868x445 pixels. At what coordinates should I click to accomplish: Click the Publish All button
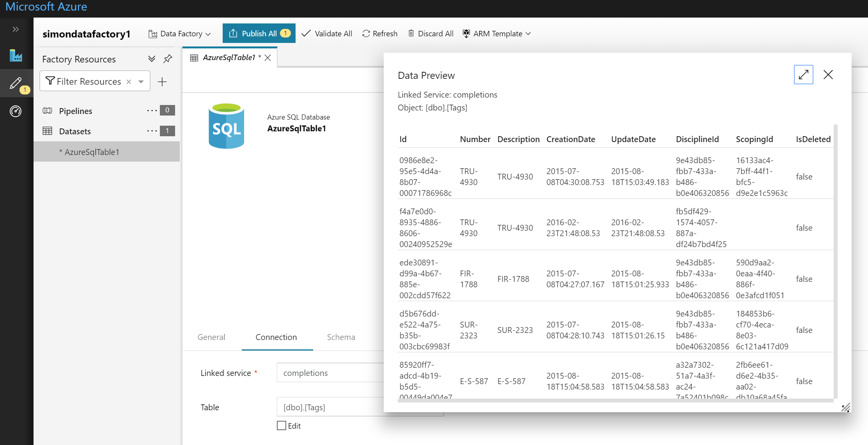(259, 33)
